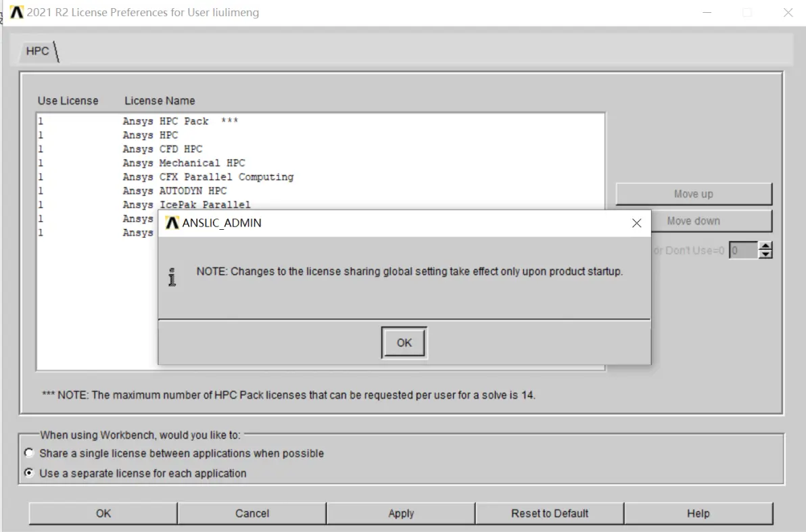Click the Use/Don't Use value field
The height and width of the screenshot is (532, 806).
click(x=743, y=250)
